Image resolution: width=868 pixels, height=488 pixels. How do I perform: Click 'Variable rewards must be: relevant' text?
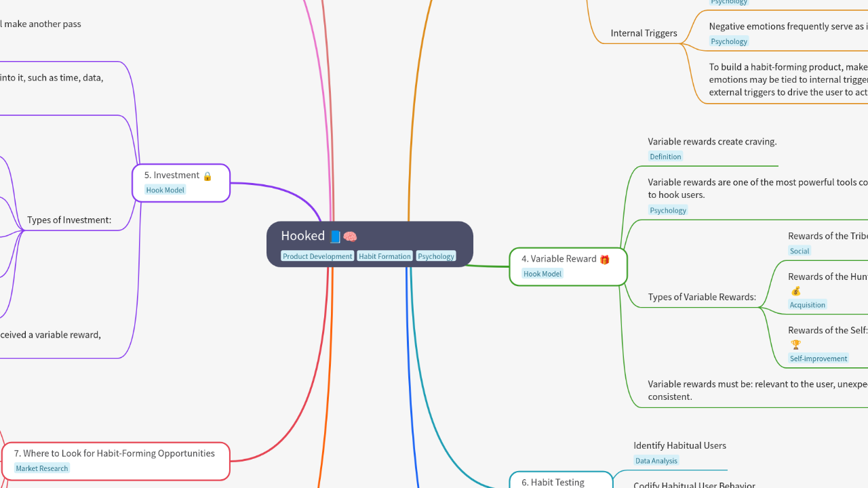pos(757,390)
